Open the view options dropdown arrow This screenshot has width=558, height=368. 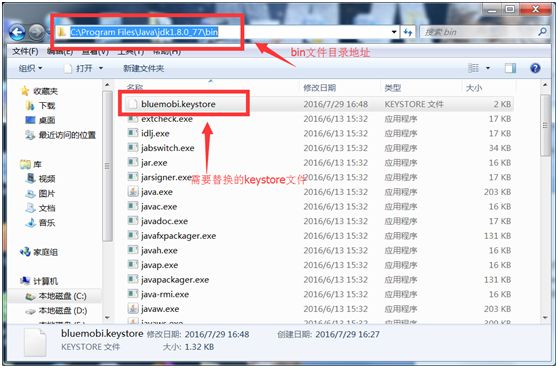[x=488, y=68]
